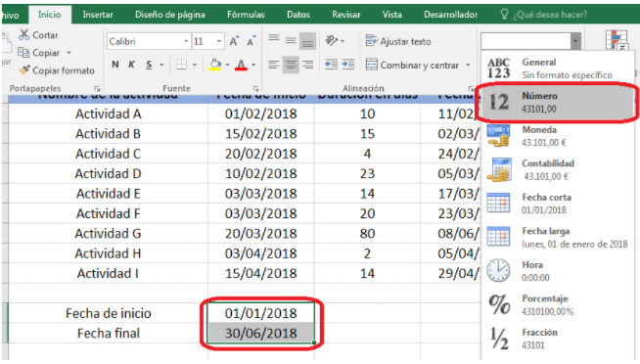The width and height of the screenshot is (640, 364).
Task: Open the Insertar tab
Action: 98,15
